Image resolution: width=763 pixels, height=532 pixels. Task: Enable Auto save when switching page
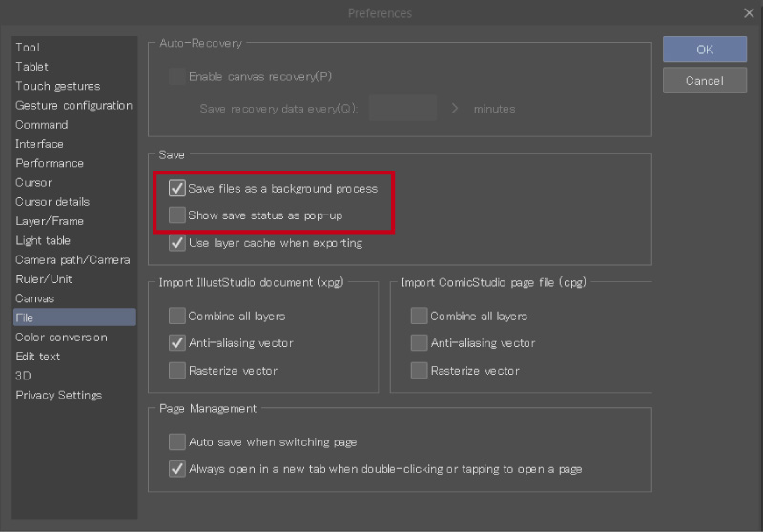tap(177, 442)
